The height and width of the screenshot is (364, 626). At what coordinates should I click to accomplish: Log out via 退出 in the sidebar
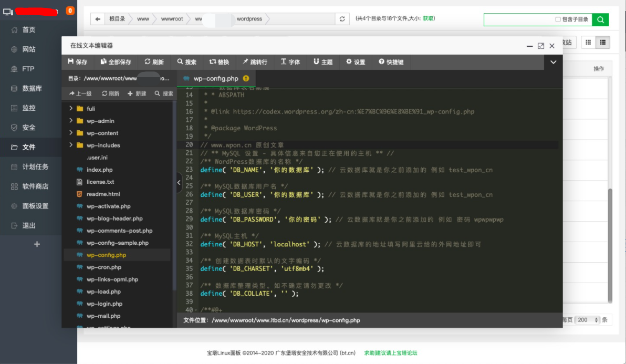tap(29, 225)
